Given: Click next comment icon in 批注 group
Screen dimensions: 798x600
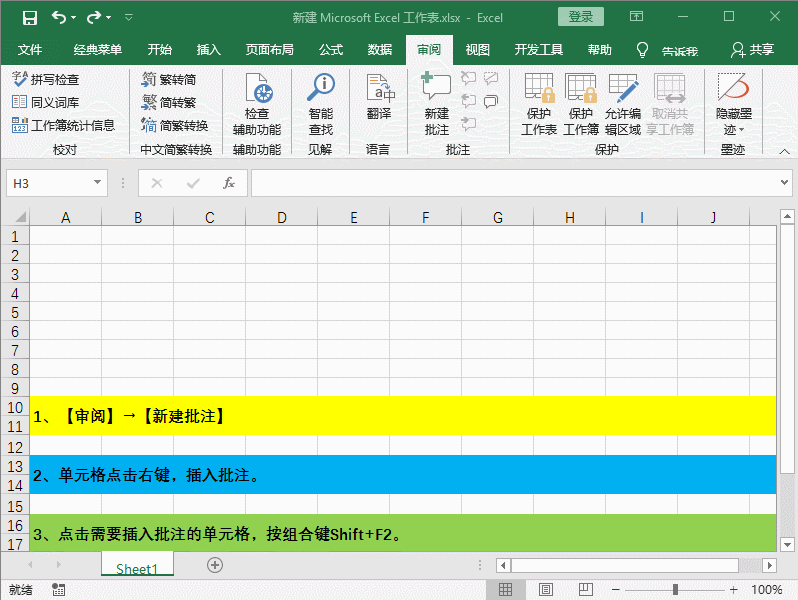Looking at the screenshot, I should coord(468,123).
